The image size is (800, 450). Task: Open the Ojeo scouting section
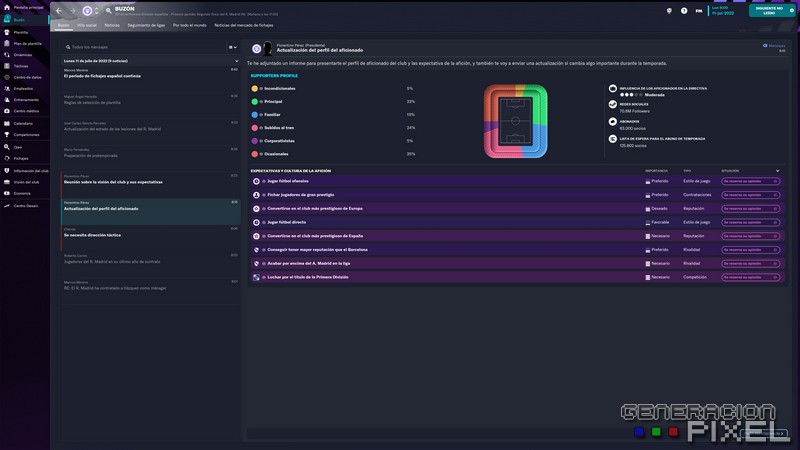24,147
